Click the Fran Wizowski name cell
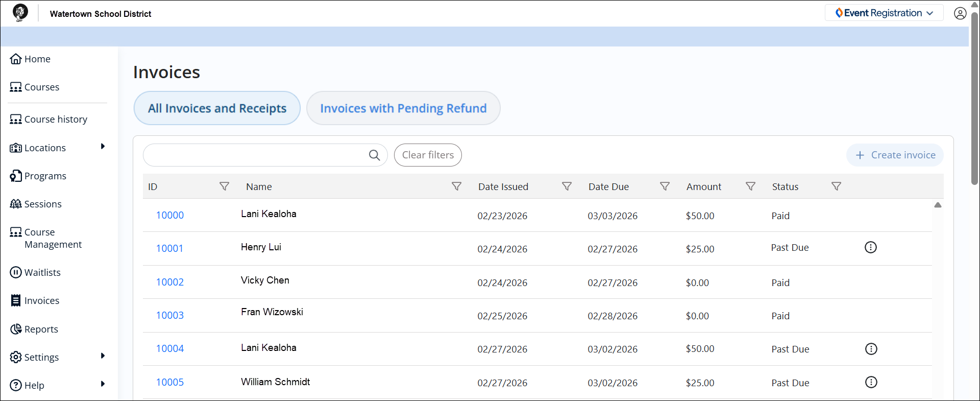 tap(272, 312)
